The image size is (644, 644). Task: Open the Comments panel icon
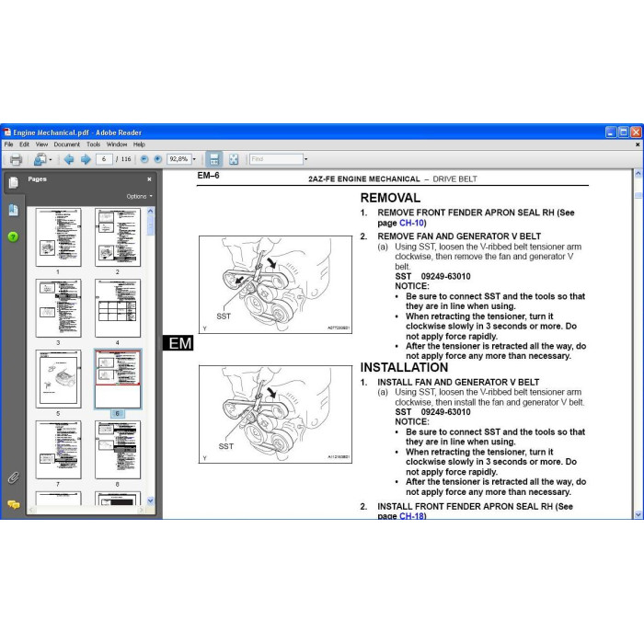[x=13, y=504]
